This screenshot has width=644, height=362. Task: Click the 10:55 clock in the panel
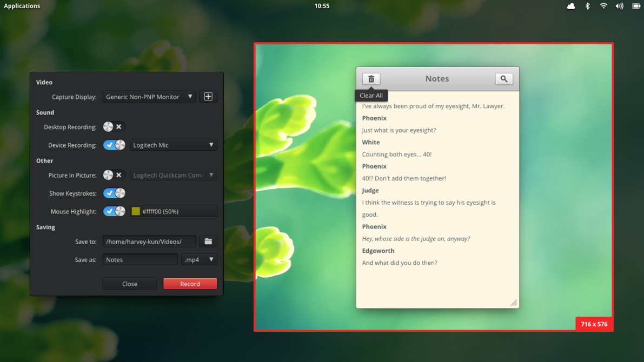(x=322, y=6)
